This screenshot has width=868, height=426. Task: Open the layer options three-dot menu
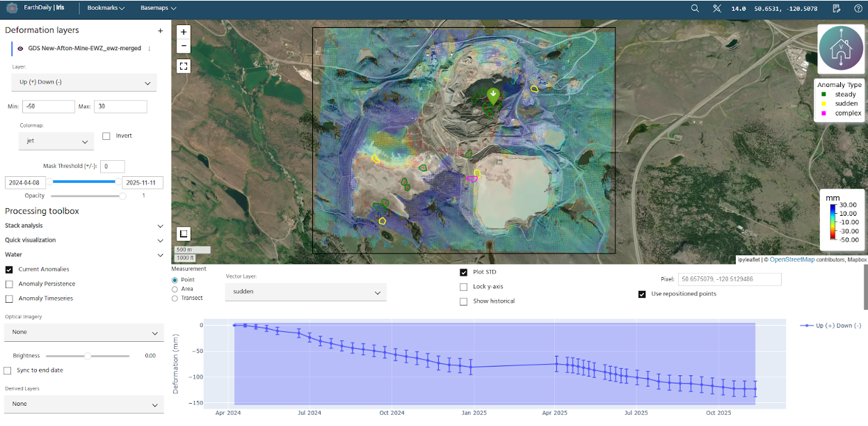(149, 49)
